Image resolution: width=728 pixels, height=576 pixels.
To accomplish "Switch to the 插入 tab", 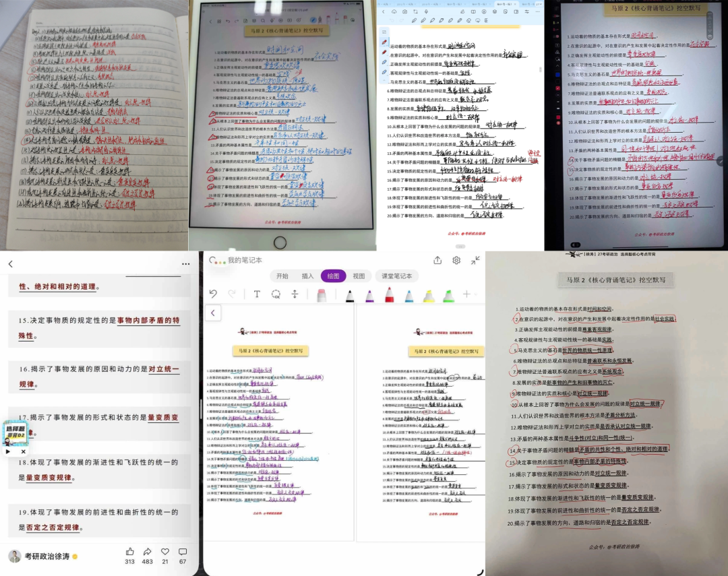I will coord(308,276).
